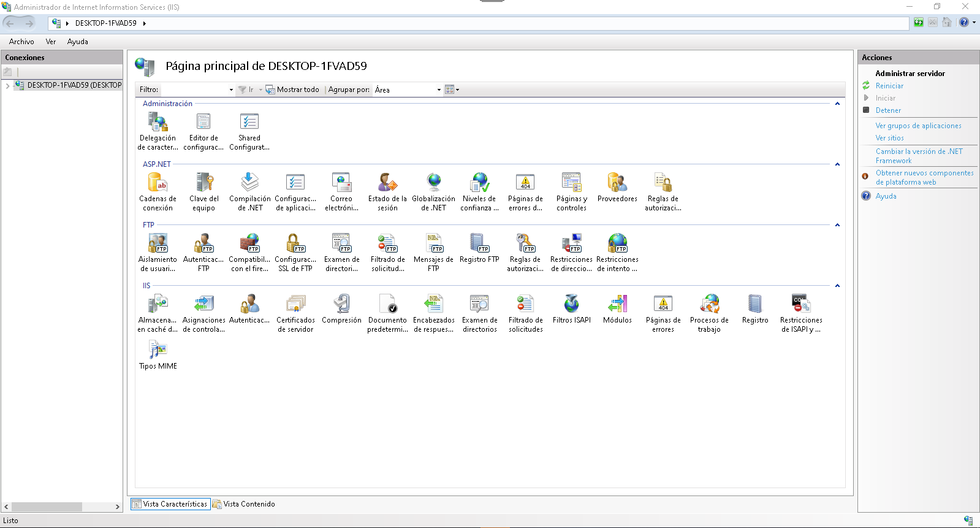Collapse the FTP group section
The image size is (980, 528).
coord(837,225)
